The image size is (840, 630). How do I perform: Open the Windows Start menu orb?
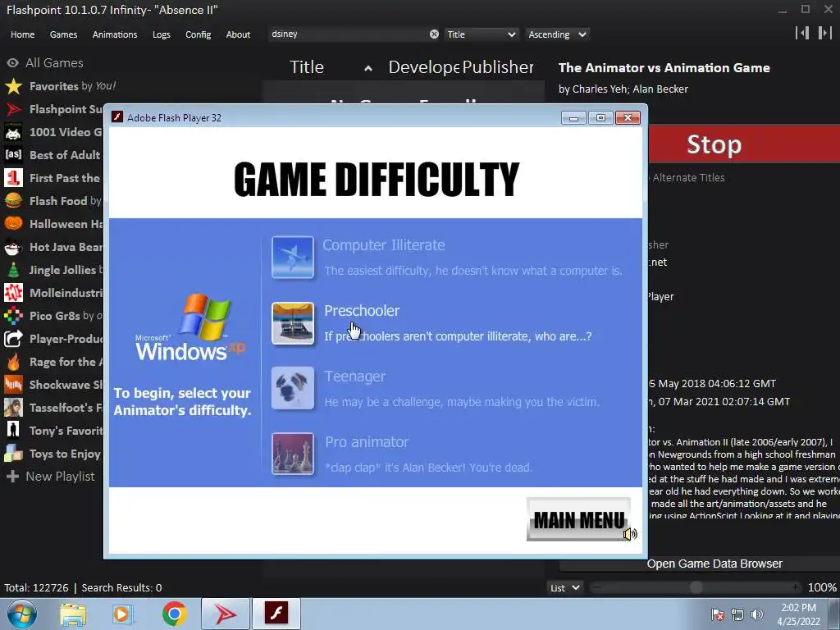point(21,614)
